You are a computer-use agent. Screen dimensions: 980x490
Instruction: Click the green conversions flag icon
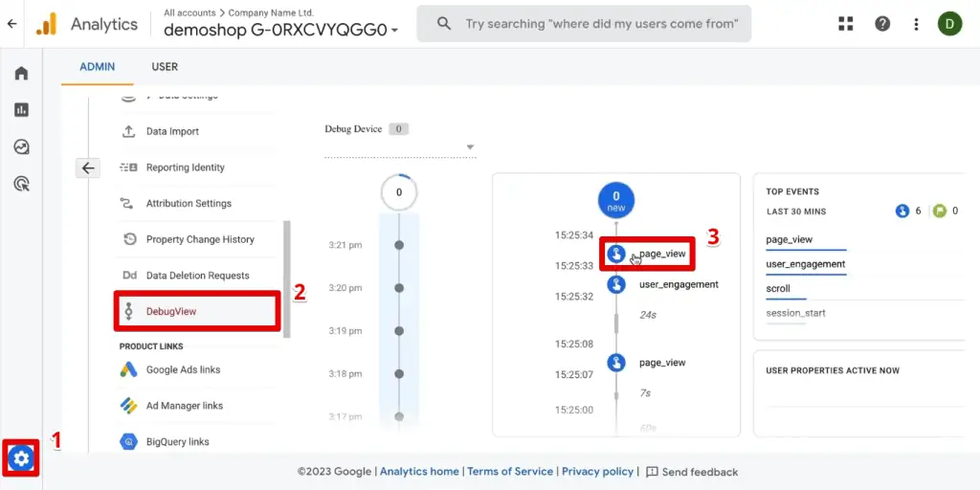point(939,212)
